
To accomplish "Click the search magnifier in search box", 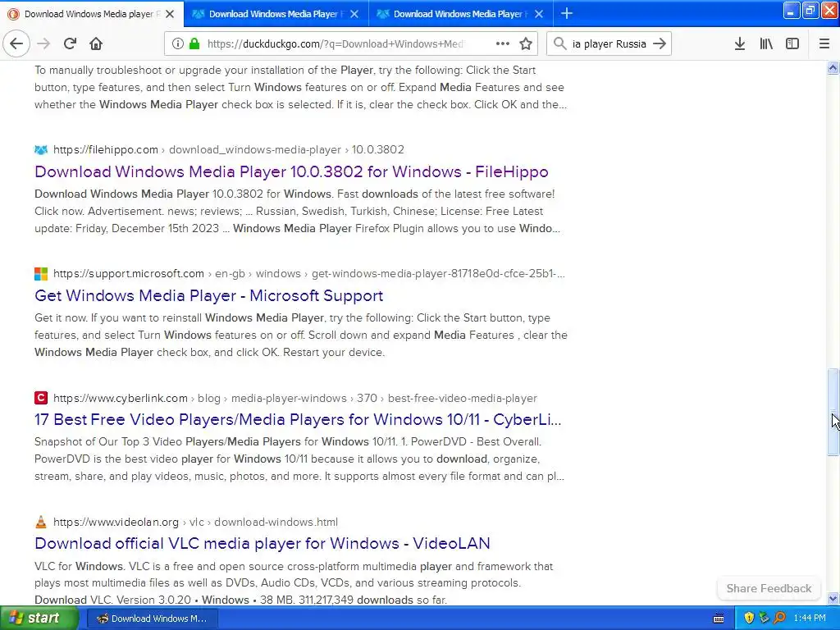I will point(559,44).
